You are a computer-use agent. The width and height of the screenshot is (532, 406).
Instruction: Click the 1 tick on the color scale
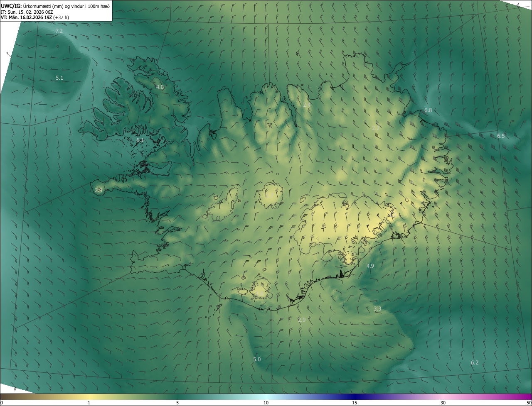(89, 403)
